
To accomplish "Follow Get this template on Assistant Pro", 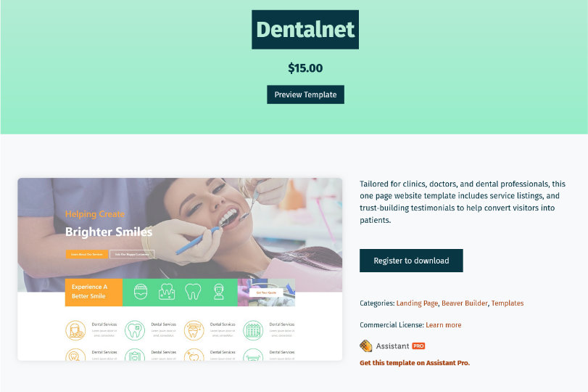I will [x=415, y=363].
